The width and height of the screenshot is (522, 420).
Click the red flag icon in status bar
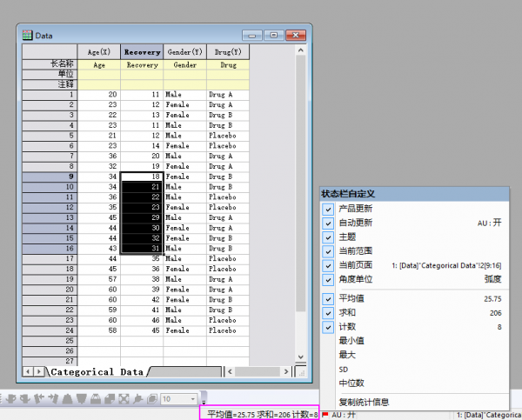click(x=325, y=414)
